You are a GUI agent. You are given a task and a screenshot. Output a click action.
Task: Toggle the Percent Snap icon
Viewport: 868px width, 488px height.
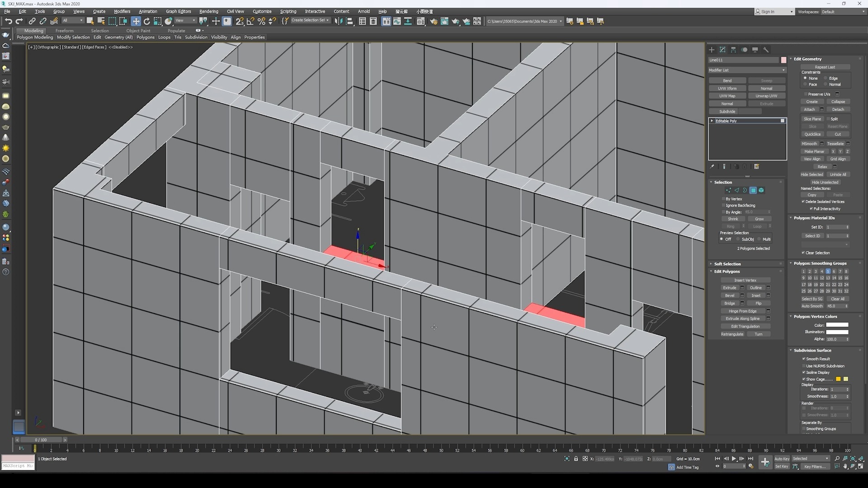pos(261,21)
